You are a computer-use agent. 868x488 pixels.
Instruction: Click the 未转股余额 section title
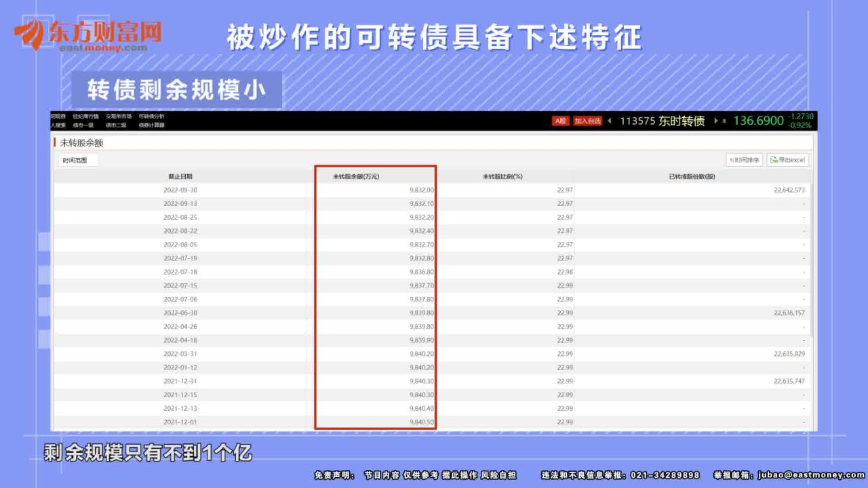(81, 143)
